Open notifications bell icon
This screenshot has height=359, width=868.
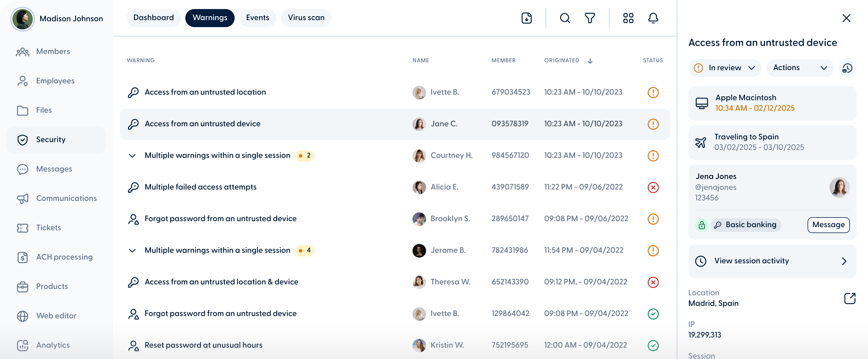click(x=653, y=18)
